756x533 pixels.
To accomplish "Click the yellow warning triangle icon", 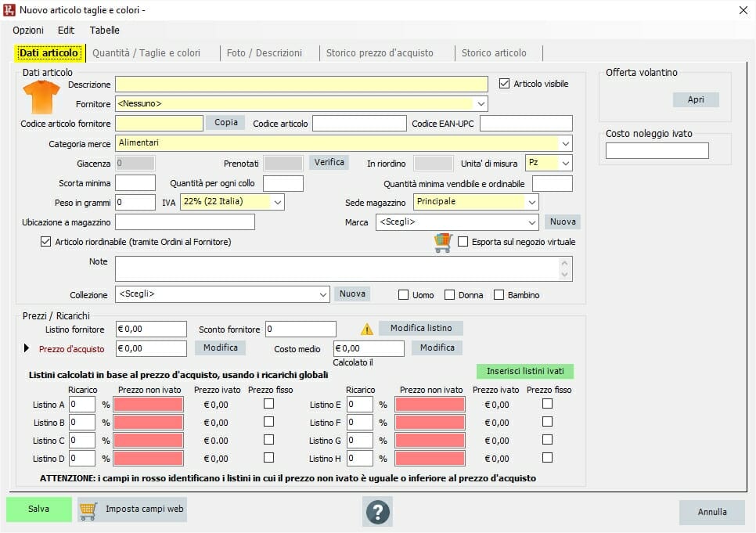I will pyautogui.click(x=367, y=329).
